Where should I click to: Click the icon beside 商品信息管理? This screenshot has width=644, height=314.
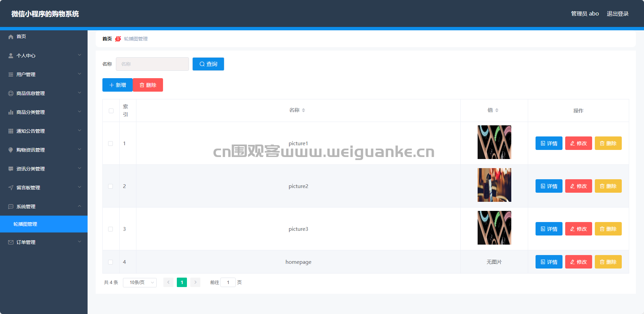[11, 93]
